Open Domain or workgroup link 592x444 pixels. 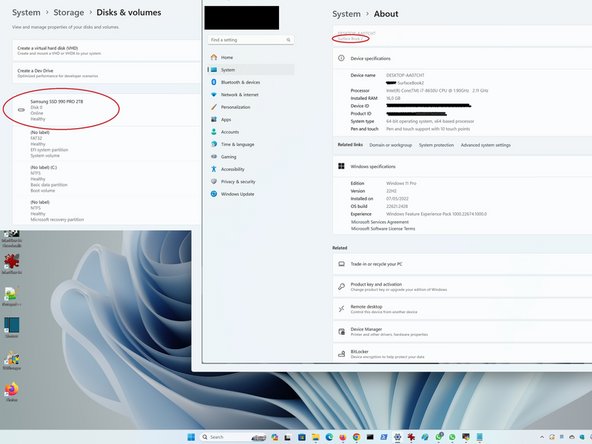(390, 145)
